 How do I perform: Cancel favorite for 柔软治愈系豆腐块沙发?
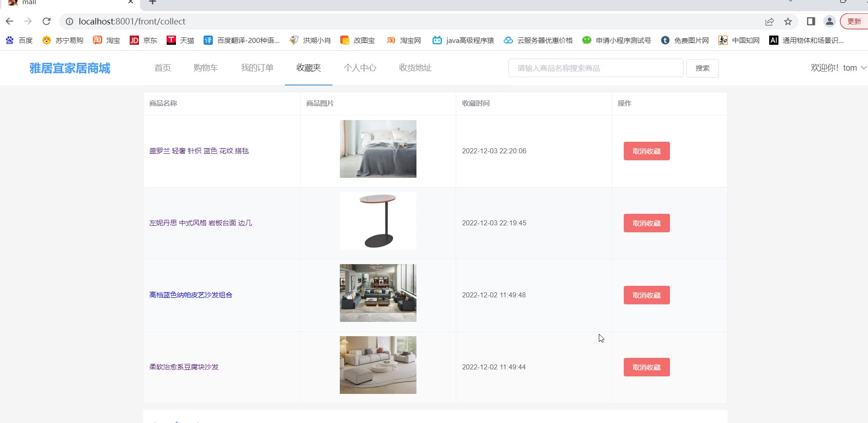(646, 367)
